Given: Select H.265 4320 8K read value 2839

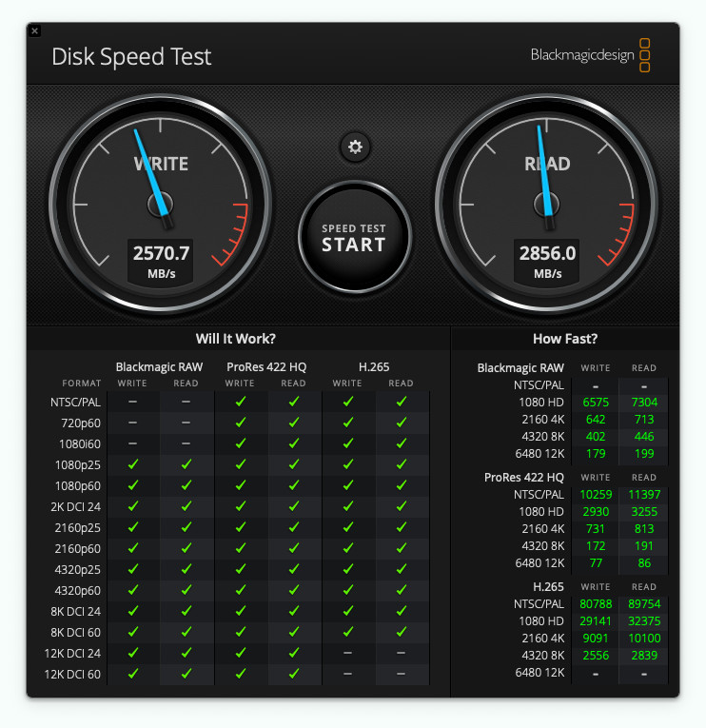Looking at the screenshot, I should [x=644, y=656].
